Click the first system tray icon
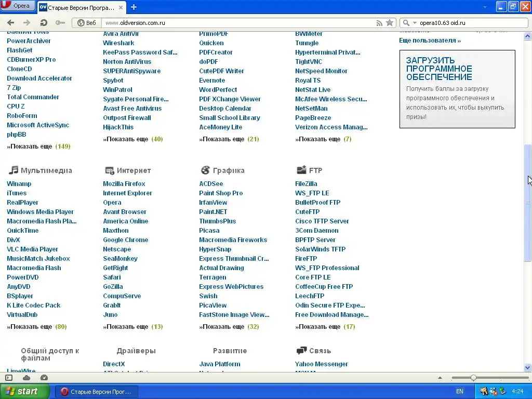532x399 pixels. 484,391
